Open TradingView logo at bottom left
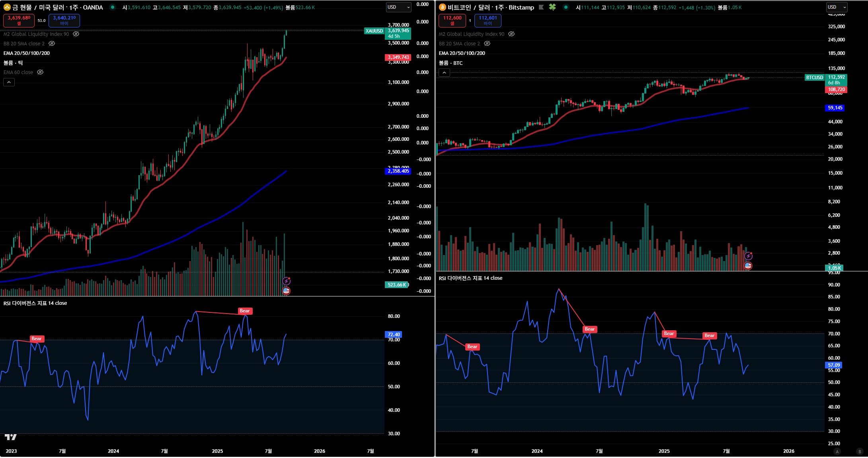 [11, 437]
